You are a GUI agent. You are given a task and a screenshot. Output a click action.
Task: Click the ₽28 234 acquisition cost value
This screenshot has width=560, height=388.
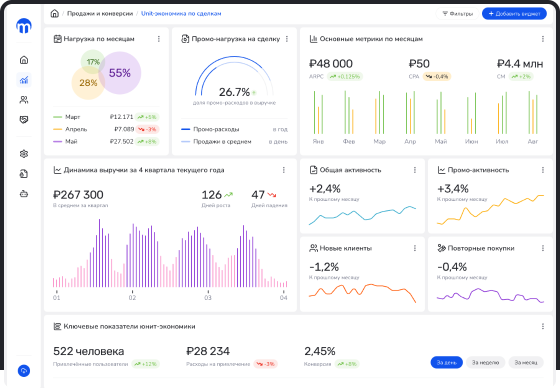(208, 351)
